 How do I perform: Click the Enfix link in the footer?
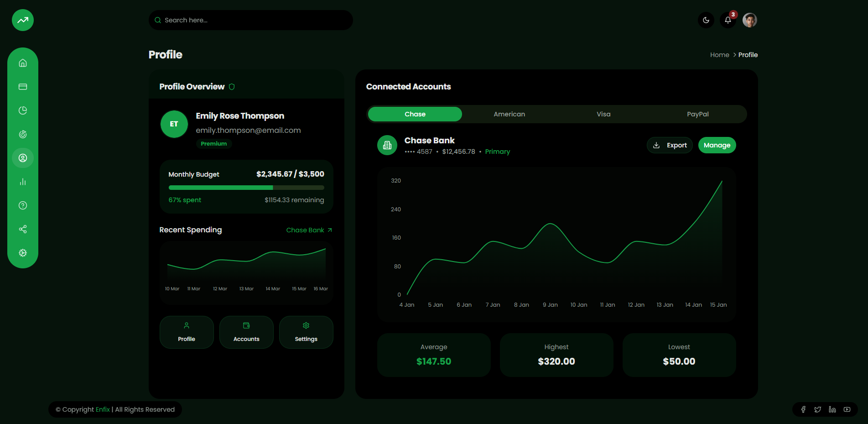click(x=103, y=409)
